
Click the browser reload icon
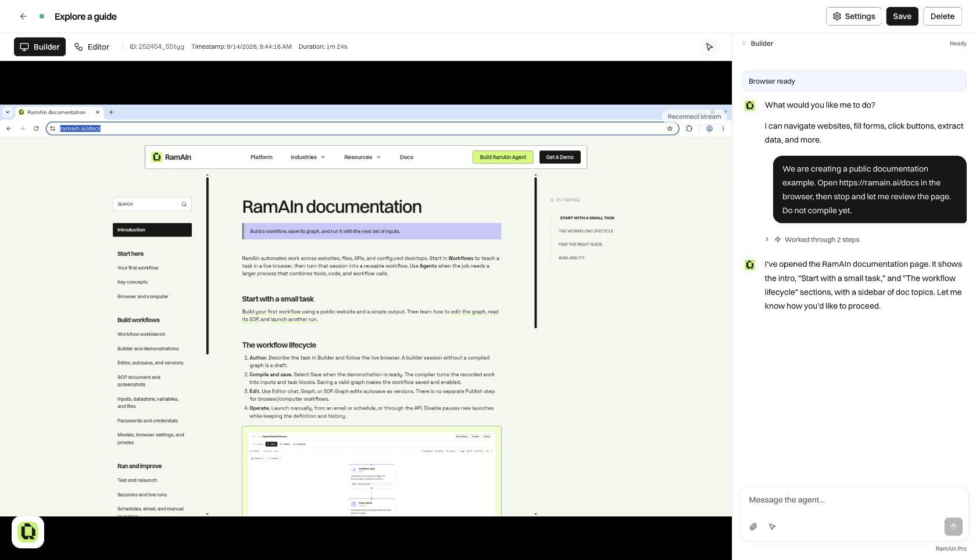tap(36, 128)
